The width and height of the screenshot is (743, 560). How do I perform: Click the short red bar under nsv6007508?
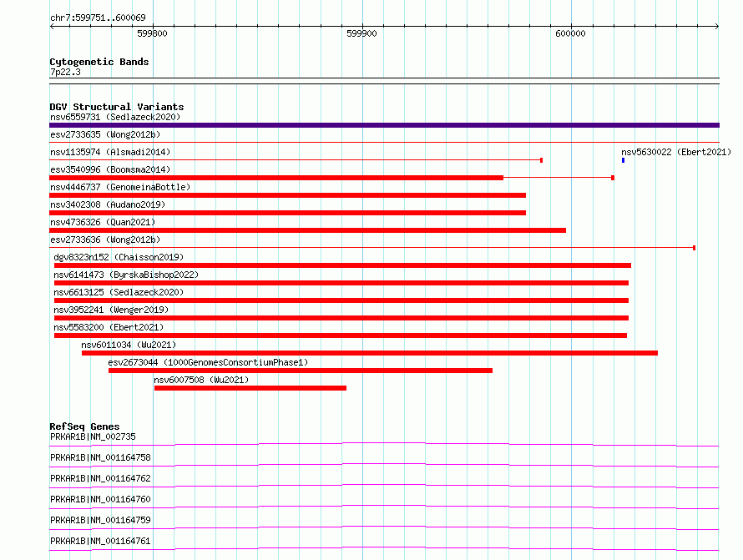[x=250, y=388]
